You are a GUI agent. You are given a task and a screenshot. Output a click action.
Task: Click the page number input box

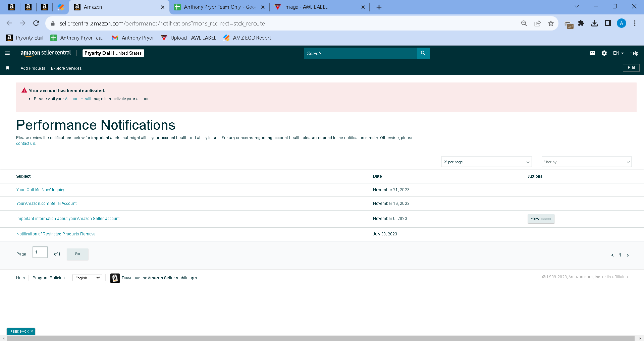[x=40, y=252]
